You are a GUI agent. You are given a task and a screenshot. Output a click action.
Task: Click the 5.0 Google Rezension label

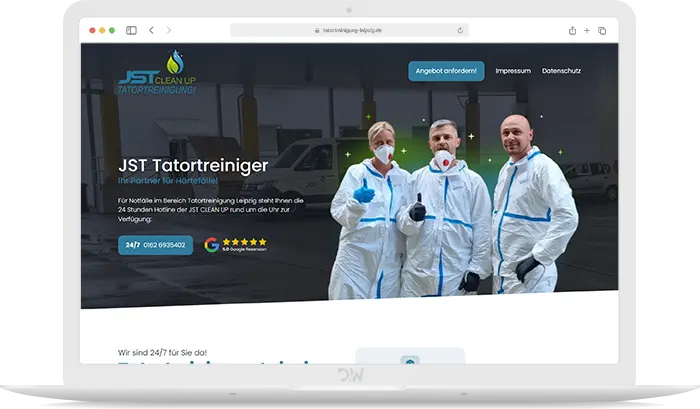click(x=244, y=249)
